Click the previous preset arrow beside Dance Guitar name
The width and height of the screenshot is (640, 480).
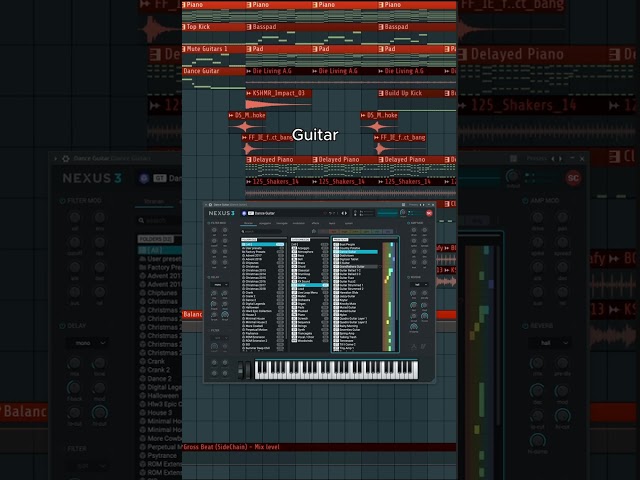click(342, 213)
